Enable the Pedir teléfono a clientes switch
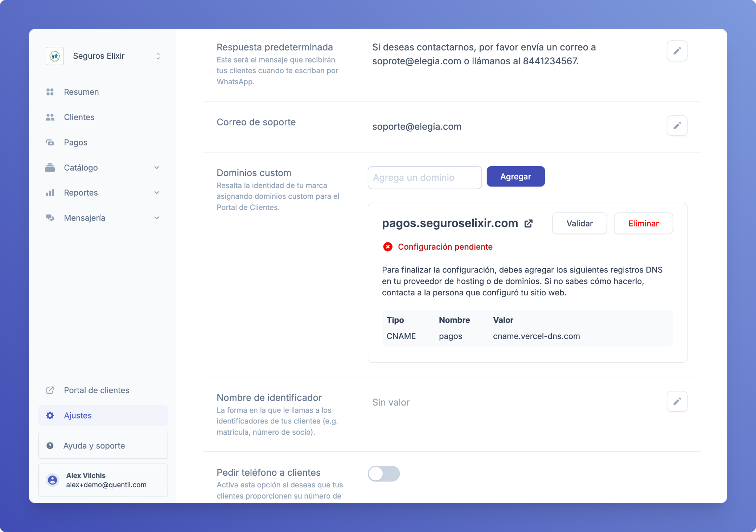This screenshot has width=756, height=532. (x=383, y=474)
